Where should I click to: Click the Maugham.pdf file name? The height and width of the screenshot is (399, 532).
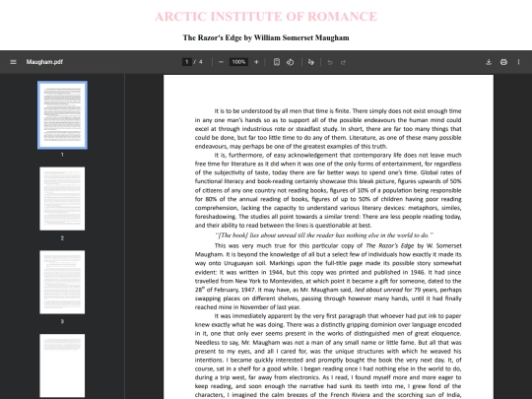point(44,62)
